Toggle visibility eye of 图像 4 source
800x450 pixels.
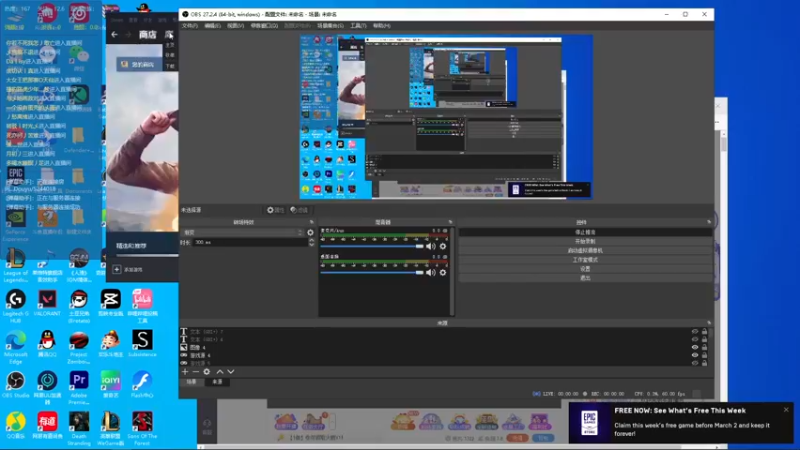695,347
